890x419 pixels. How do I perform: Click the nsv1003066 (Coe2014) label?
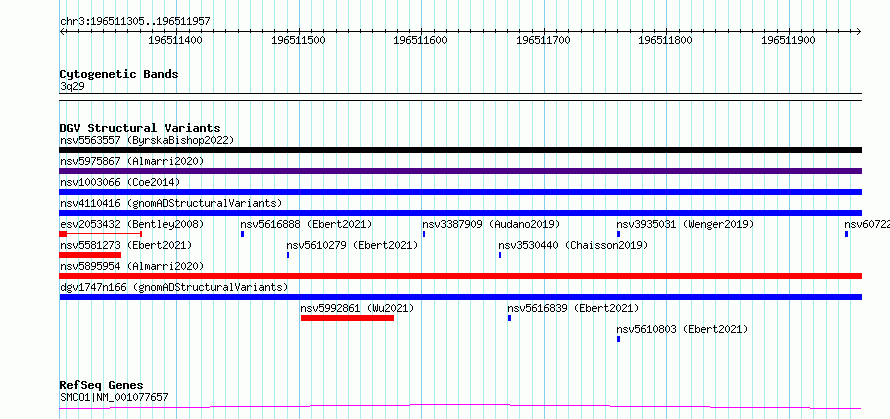120,182
